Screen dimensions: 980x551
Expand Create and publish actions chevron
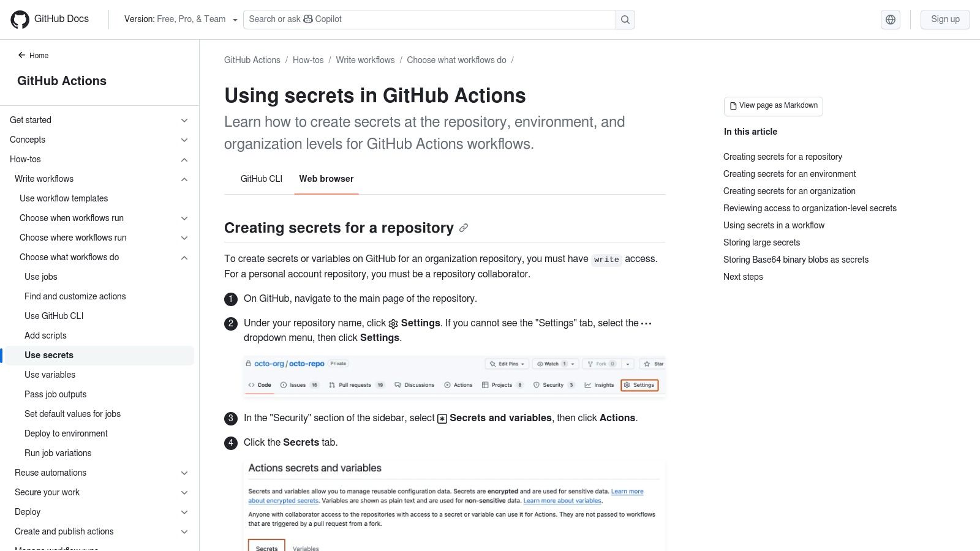pos(184,532)
